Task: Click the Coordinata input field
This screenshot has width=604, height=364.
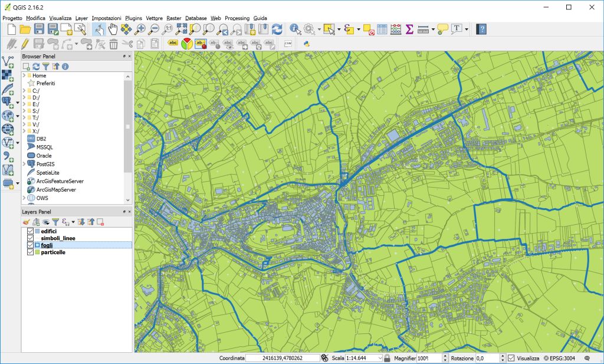Action: (283, 358)
